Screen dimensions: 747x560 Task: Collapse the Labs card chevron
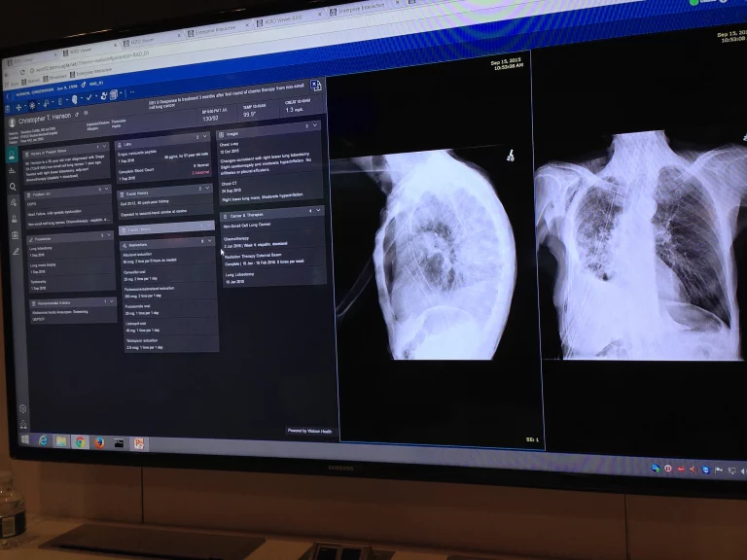(x=205, y=136)
